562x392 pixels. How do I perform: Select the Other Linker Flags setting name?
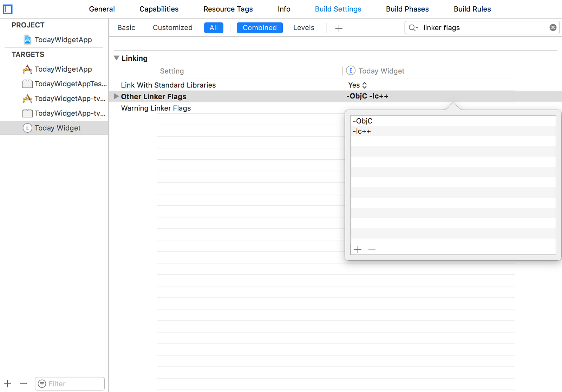(153, 97)
